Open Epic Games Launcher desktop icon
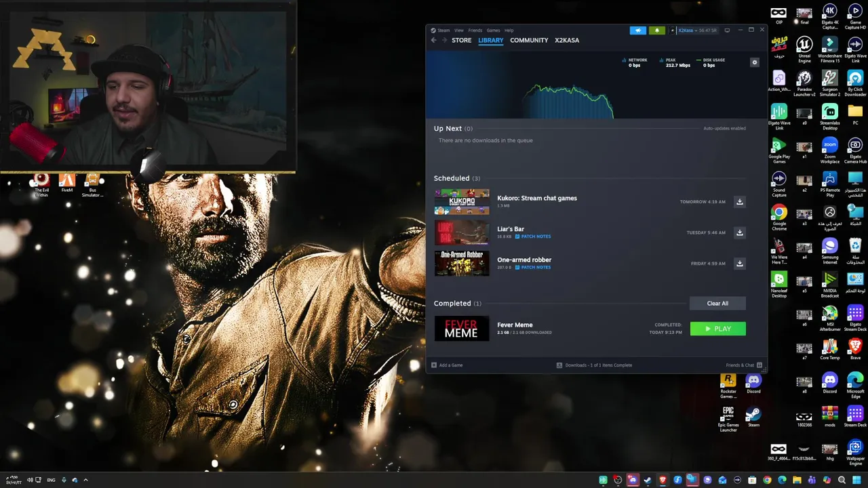 coord(728,419)
